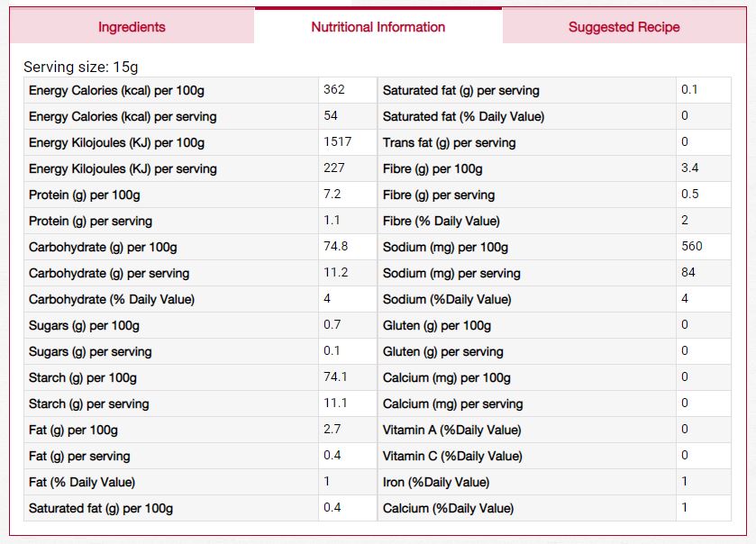Click the Calcium (%Daily Value) label

449,508
